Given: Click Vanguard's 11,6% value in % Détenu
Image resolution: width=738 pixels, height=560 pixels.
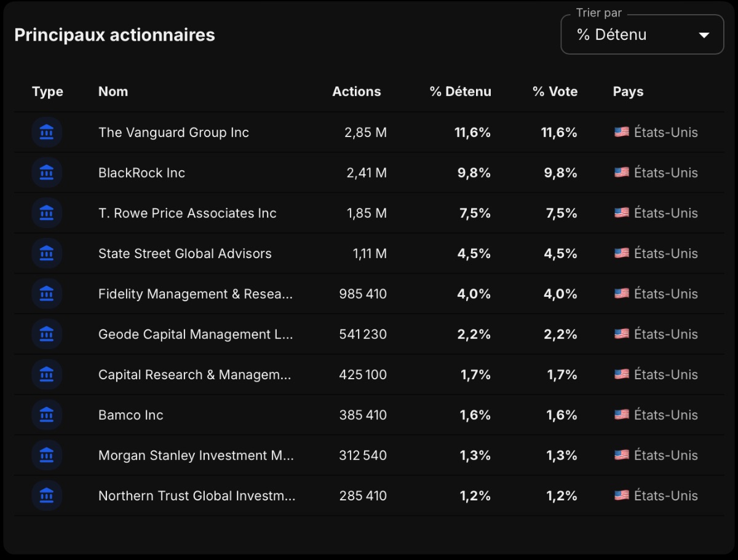Looking at the screenshot, I should (x=472, y=132).
